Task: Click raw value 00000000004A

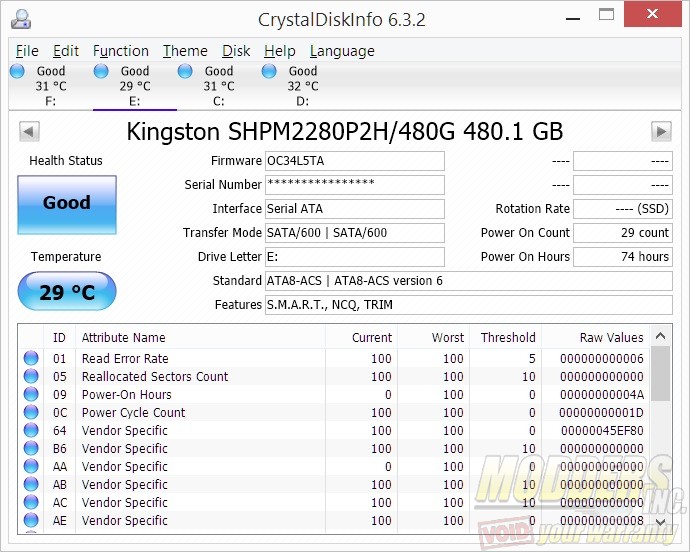Action: pos(602,395)
